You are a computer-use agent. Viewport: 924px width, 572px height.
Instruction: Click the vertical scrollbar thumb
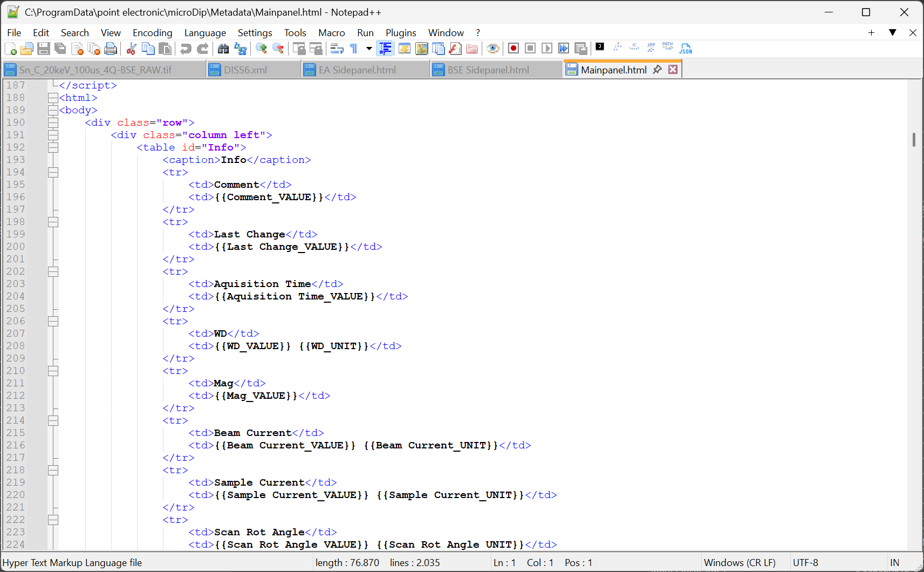tap(914, 140)
